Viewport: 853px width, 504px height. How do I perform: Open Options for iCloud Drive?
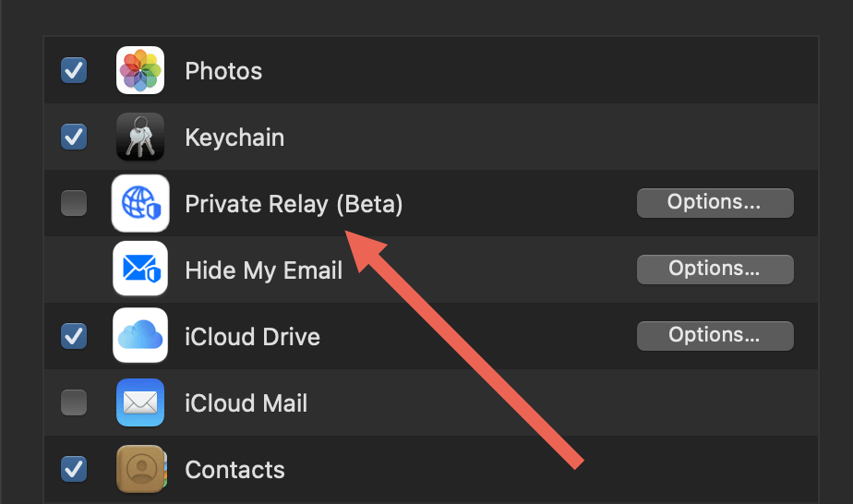[x=715, y=335]
